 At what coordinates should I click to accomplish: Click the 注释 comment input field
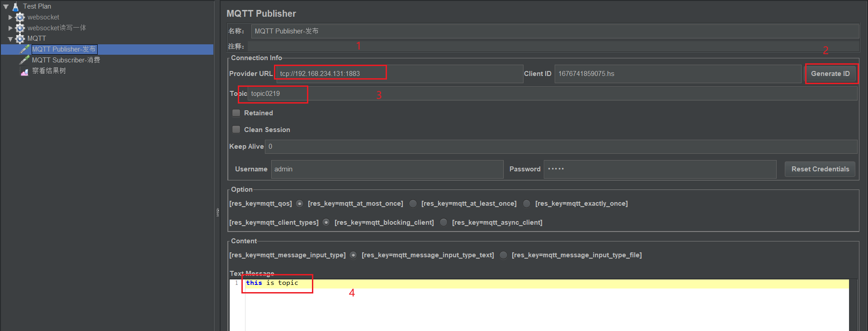[553, 46]
